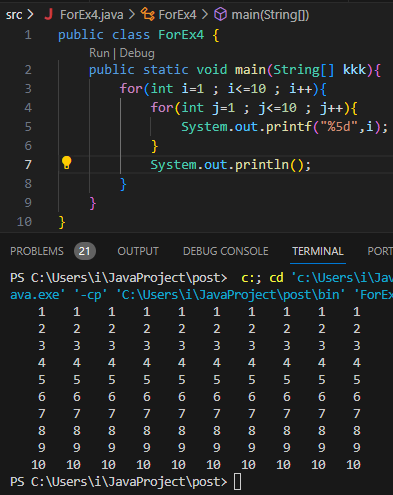Click the void keyword on line 2

coord(212,70)
